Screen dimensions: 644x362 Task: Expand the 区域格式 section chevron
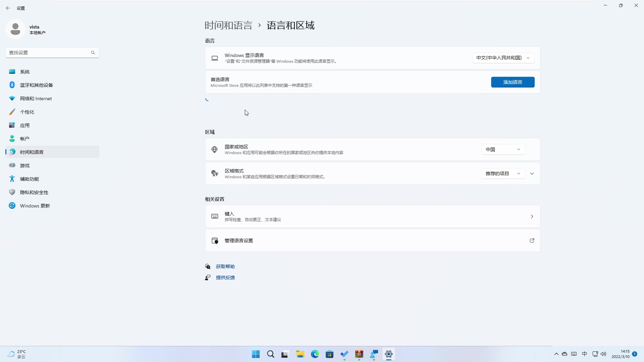pos(532,174)
